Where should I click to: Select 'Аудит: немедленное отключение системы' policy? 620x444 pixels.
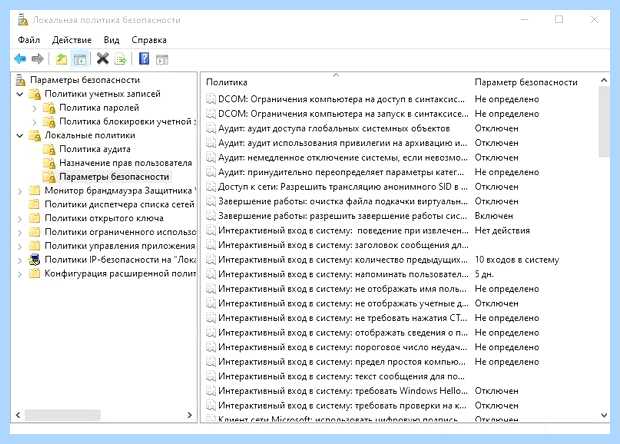(x=342, y=157)
